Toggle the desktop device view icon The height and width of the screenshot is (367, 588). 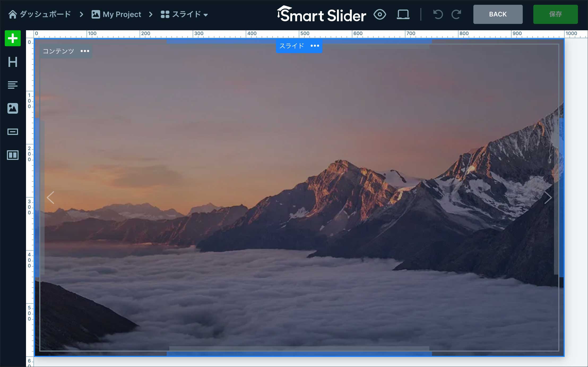coord(403,14)
